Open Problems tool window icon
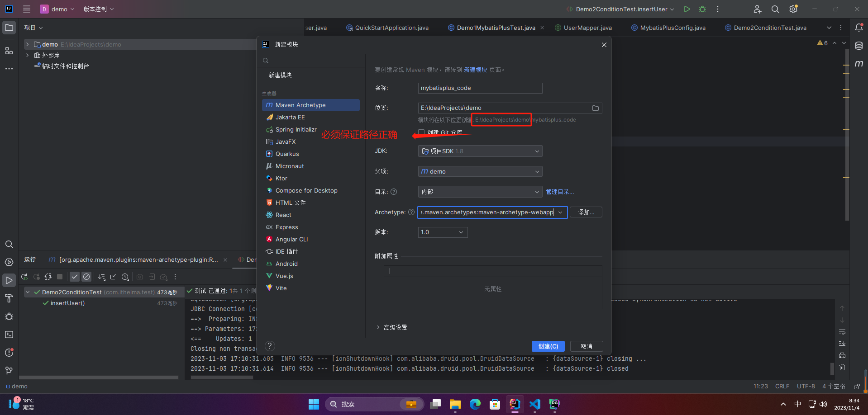The height and width of the screenshot is (415, 868). tap(9, 353)
